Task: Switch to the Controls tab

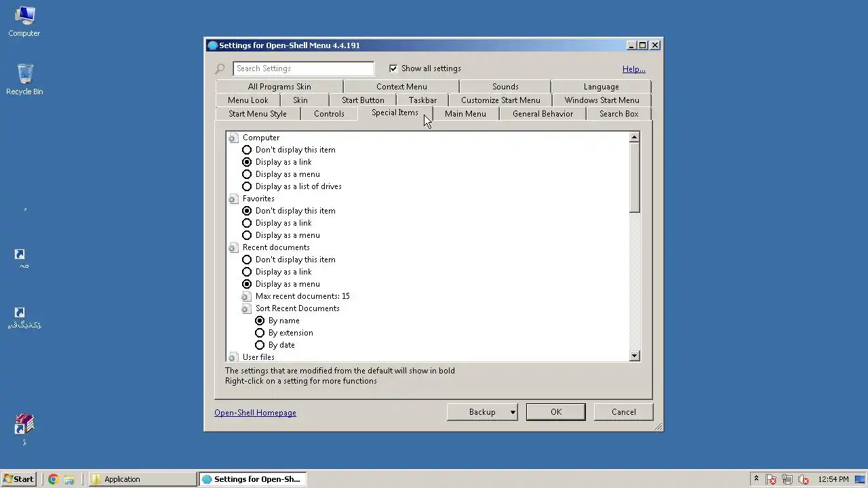Action: point(329,114)
